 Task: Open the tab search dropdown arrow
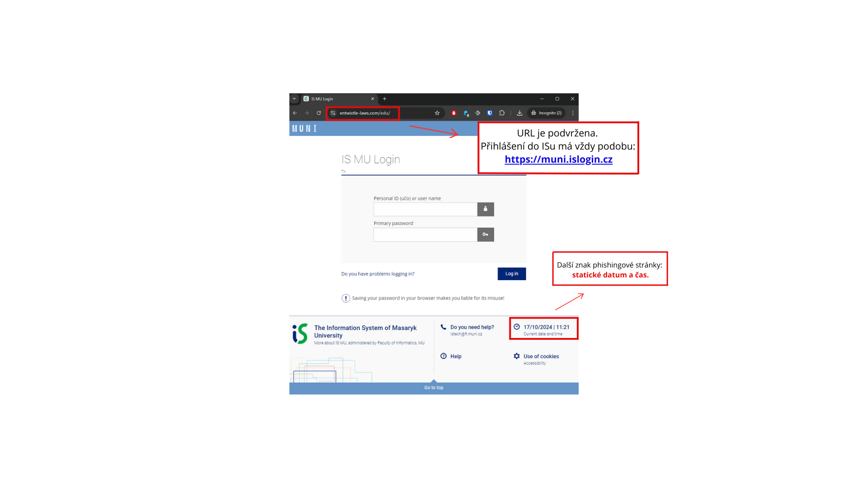pos(294,99)
